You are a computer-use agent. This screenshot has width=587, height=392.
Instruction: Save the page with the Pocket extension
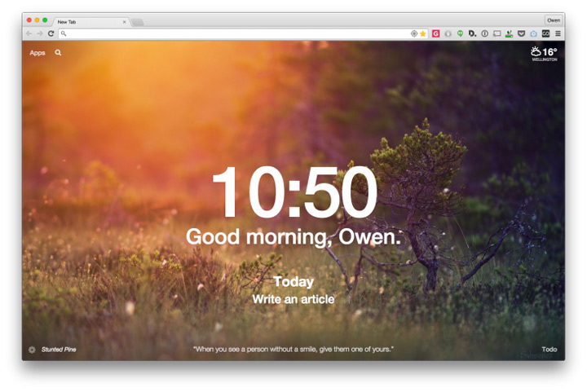point(521,33)
